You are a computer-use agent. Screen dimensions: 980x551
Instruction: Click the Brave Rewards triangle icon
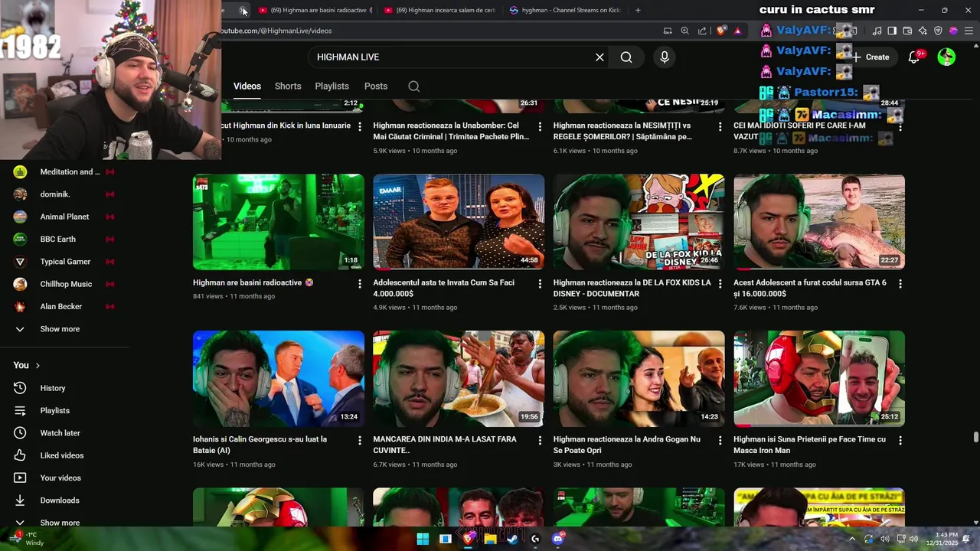(738, 31)
